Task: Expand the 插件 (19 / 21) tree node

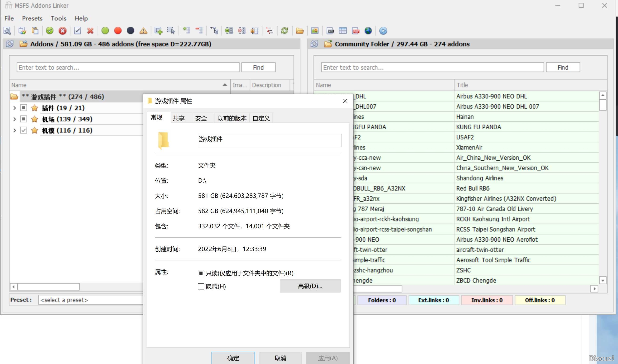Action: coord(14,108)
